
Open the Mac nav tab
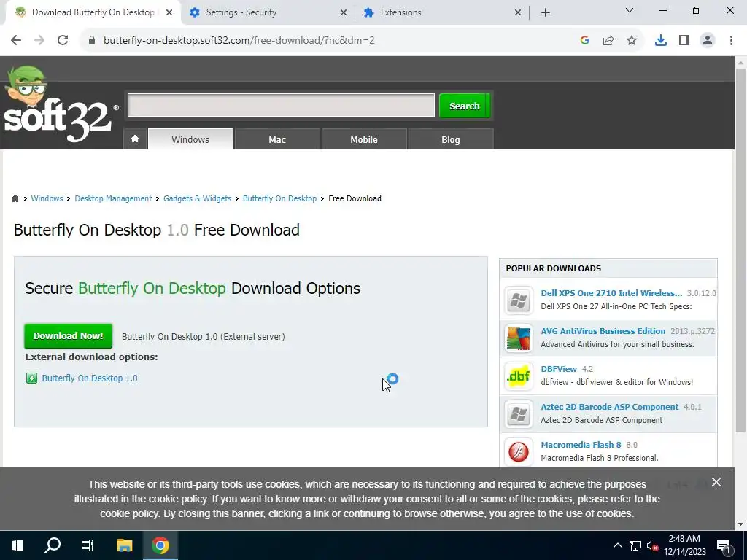pyautogui.click(x=277, y=139)
